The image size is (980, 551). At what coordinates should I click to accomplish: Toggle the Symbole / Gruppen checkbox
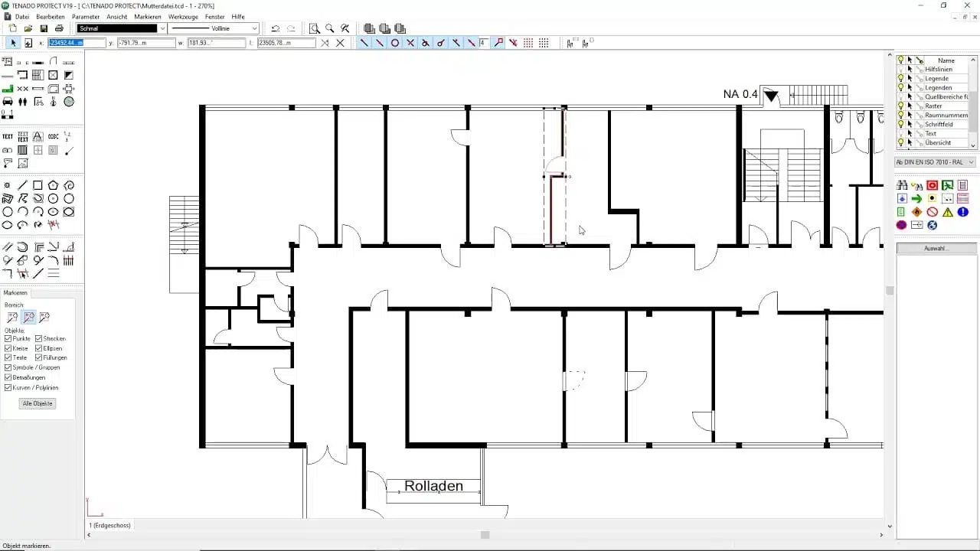click(x=8, y=367)
